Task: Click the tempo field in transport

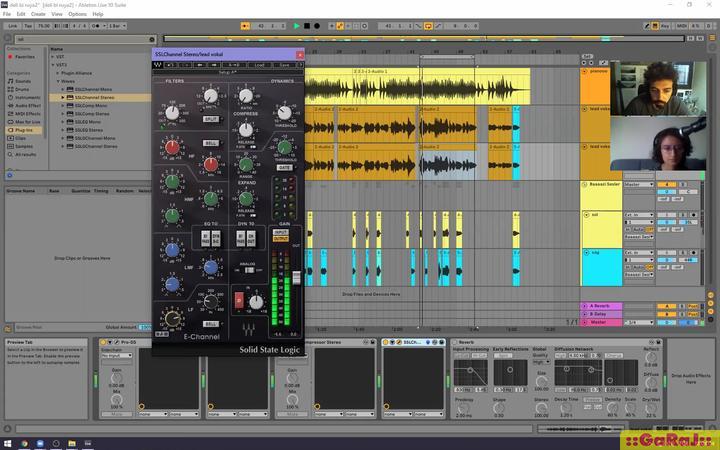Action: point(44,26)
